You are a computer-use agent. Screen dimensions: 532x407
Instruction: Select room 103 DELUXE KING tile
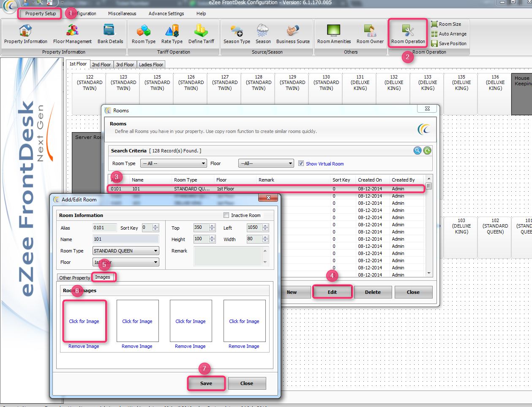pyautogui.click(x=461, y=237)
